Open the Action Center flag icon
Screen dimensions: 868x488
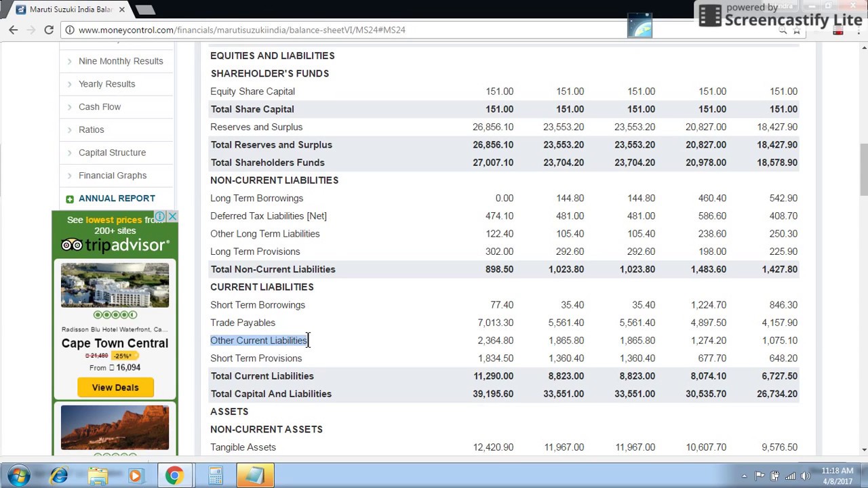[760, 476]
